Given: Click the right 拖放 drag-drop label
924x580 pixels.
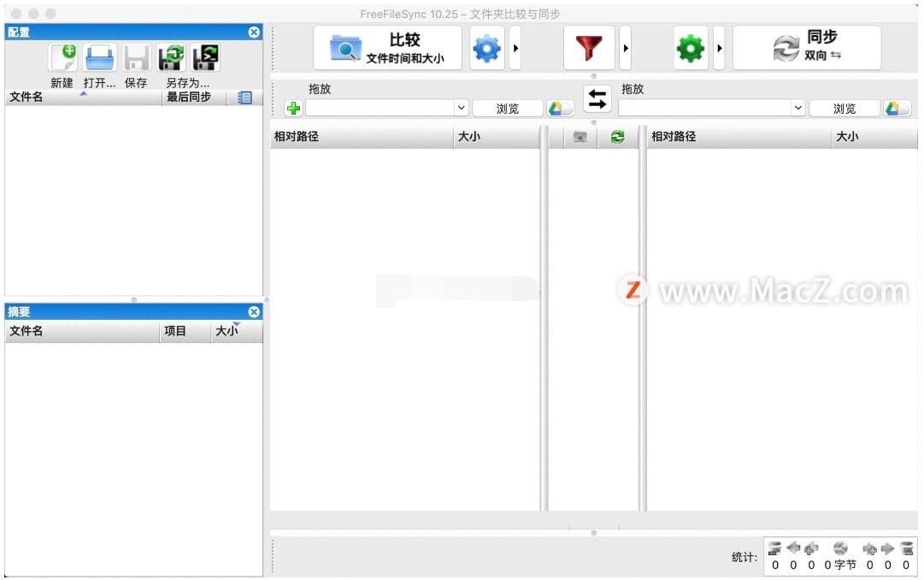Looking at the screenshot, I should (633, 89).
